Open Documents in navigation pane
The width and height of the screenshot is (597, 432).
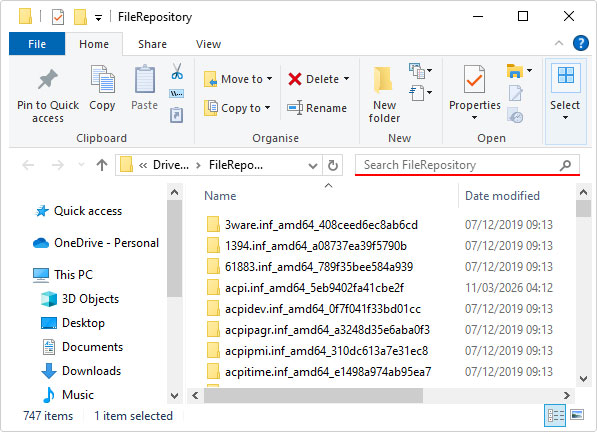tap(82, 347)
